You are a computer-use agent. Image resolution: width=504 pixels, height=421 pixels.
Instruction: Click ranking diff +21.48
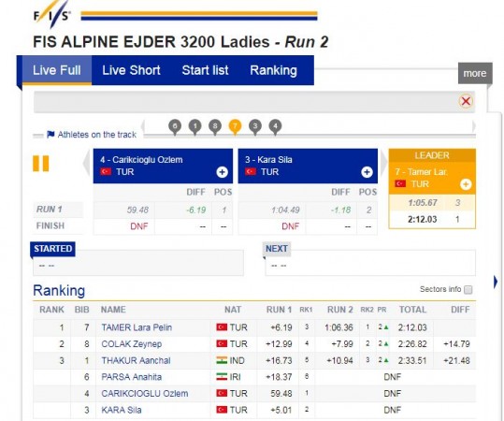pyautogui.click(x=456, y=360)
